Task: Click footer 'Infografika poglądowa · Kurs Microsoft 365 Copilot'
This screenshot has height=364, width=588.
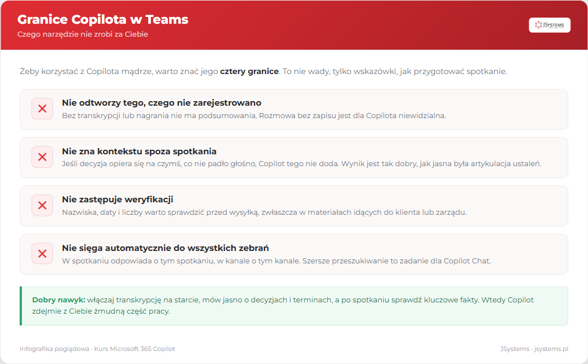Action: coord(97,349)
